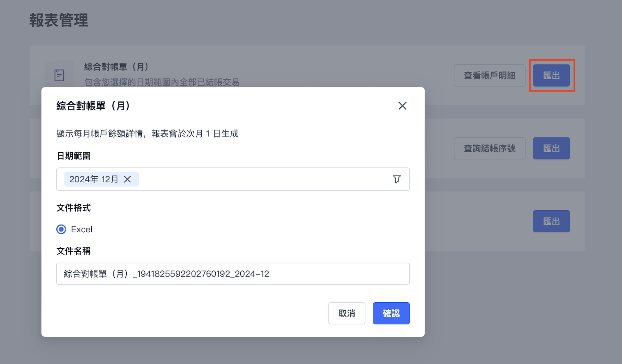
Task: Click 匯出 button for 綜合對帳單（月）
Action: (x=551, y=75)
